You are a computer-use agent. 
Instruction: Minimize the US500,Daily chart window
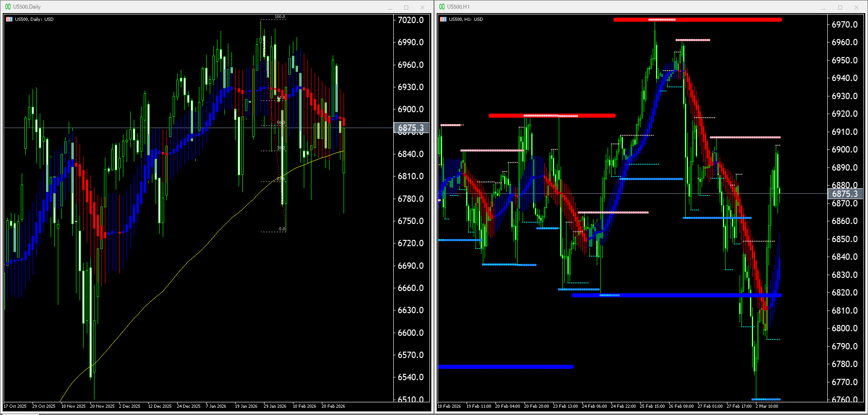tap(390, 7)
